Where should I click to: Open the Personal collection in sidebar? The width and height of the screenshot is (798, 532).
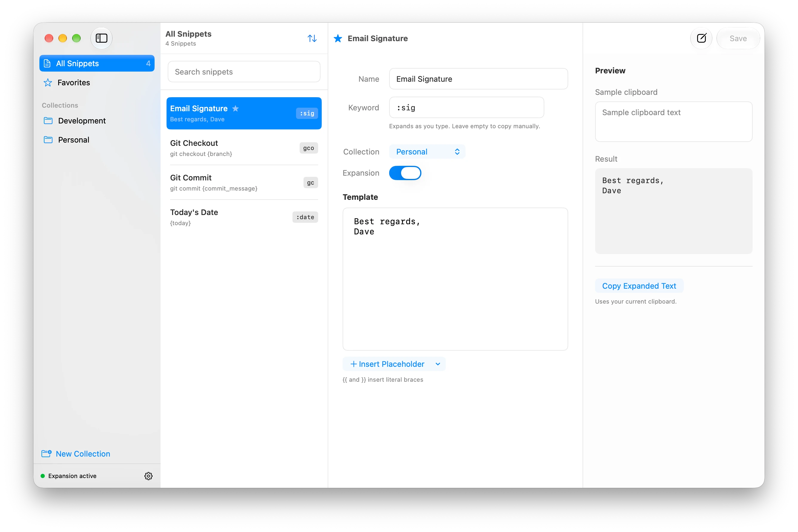click(97, 140)
